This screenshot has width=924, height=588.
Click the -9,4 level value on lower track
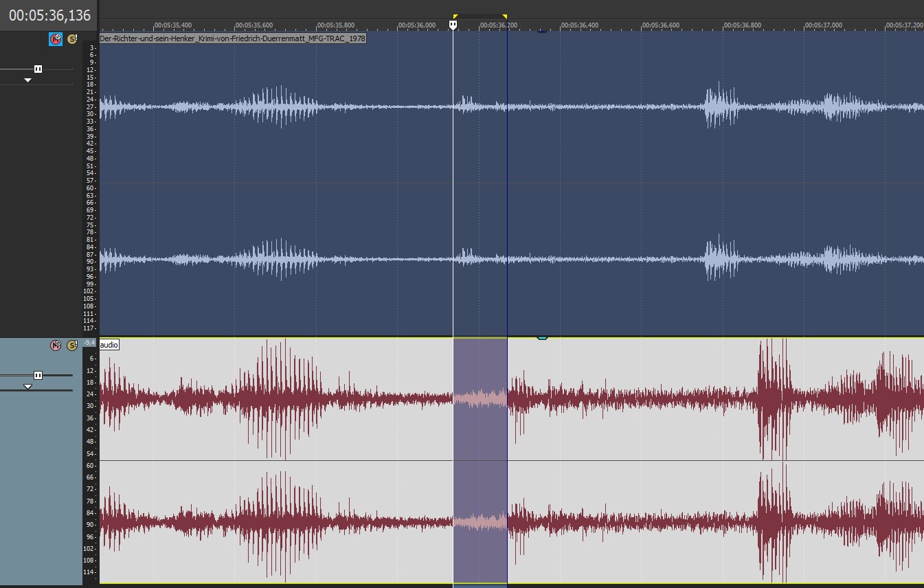[x=90, y=342]
